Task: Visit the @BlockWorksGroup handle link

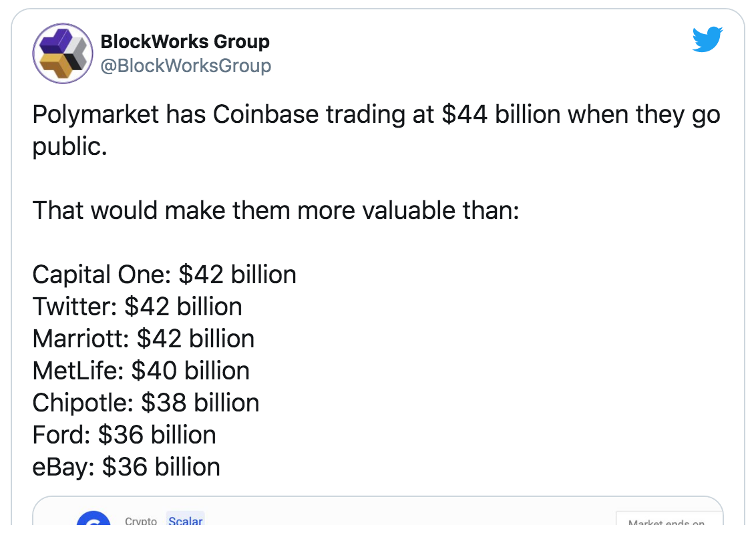Action: pyautogui.click(x=186, y=65)
